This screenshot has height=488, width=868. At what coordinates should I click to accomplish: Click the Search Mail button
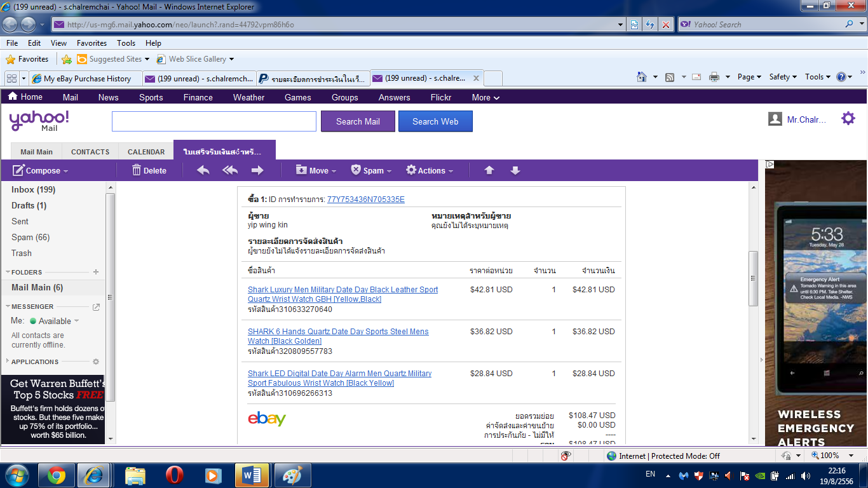tap(358, 121)
